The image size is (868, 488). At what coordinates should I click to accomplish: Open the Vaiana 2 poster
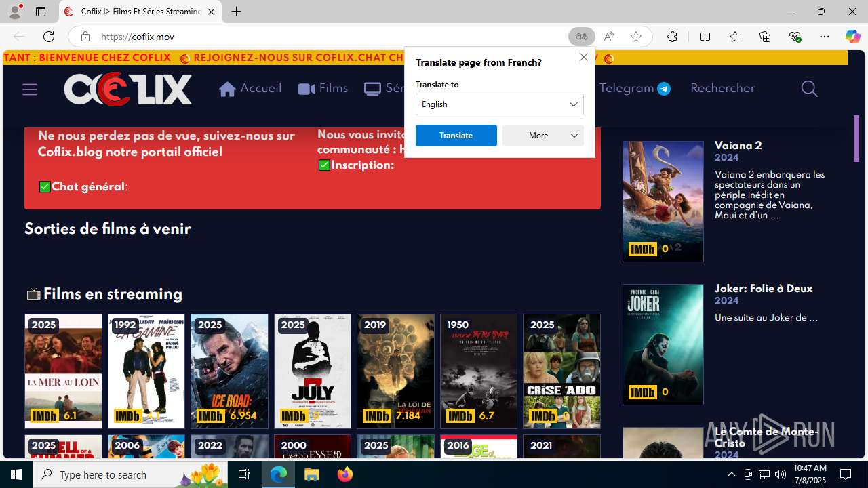663,201
